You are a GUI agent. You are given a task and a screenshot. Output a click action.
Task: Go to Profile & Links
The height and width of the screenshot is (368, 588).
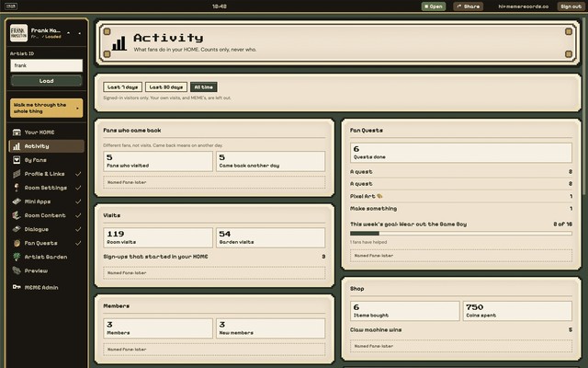pos(46,174)
